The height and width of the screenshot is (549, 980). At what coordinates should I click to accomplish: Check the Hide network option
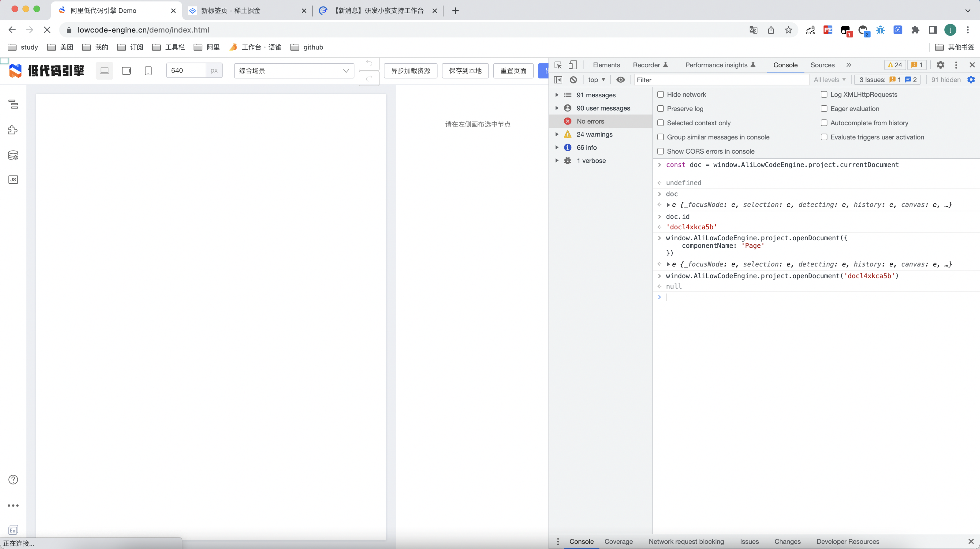(661, 94)
